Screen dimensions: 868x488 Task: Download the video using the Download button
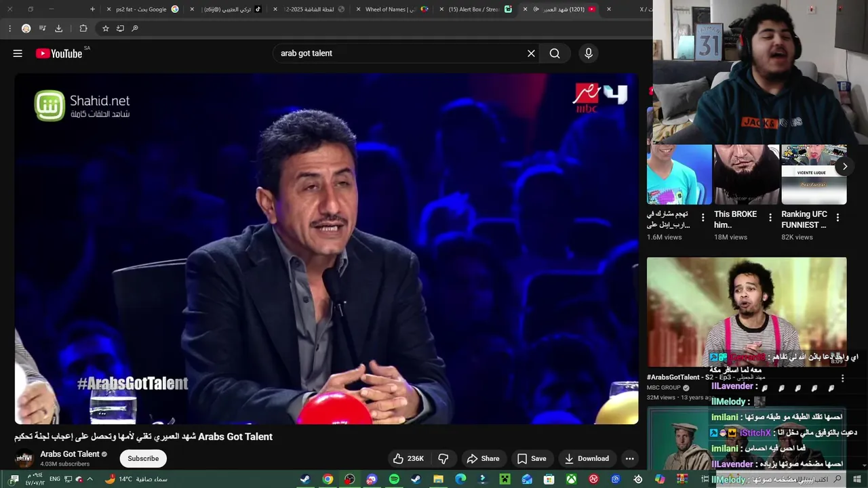[x=587, y=459]
